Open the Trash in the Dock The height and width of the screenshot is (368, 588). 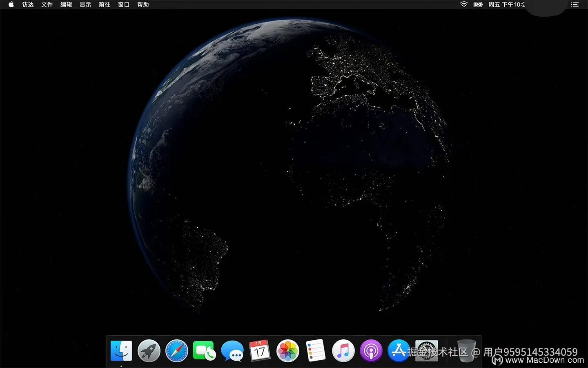tap(466, 351)
